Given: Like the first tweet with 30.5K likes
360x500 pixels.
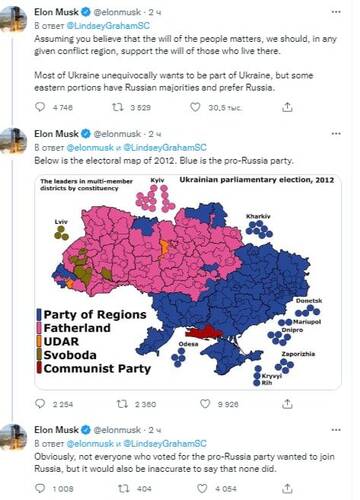Looking at the screenshot, I should (x=195, y=107).
